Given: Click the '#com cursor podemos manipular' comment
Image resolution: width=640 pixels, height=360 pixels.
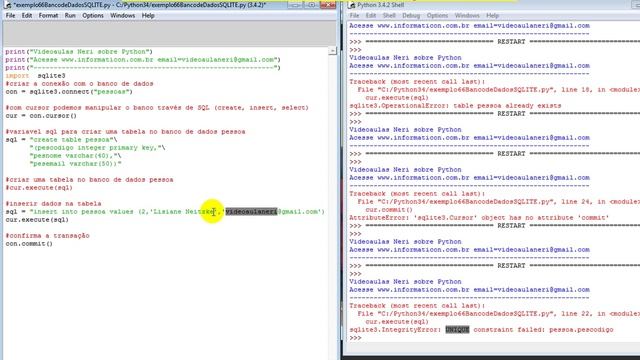Looking at the screenshot, I should [157, 108].
